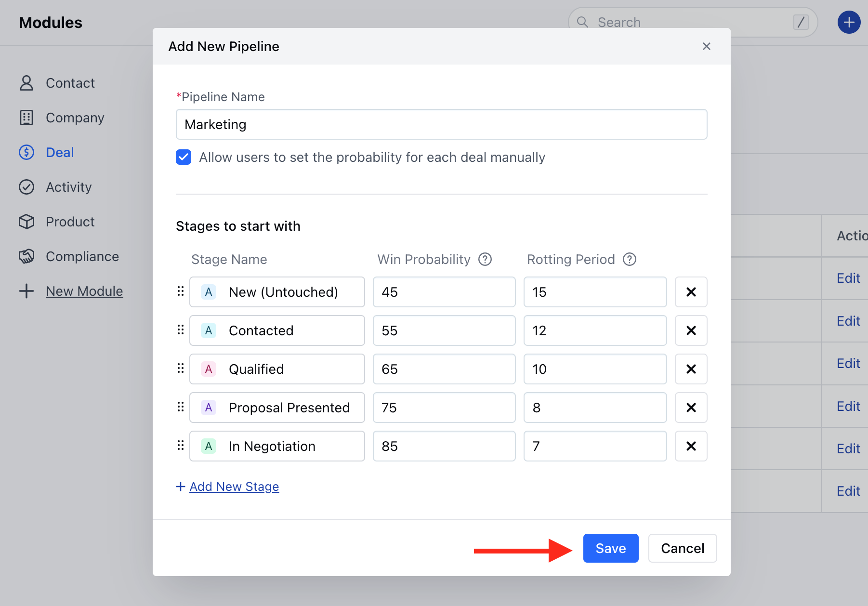Open the Contact module
This screenshot has height=606, width=868.
[x=70, y=83]
